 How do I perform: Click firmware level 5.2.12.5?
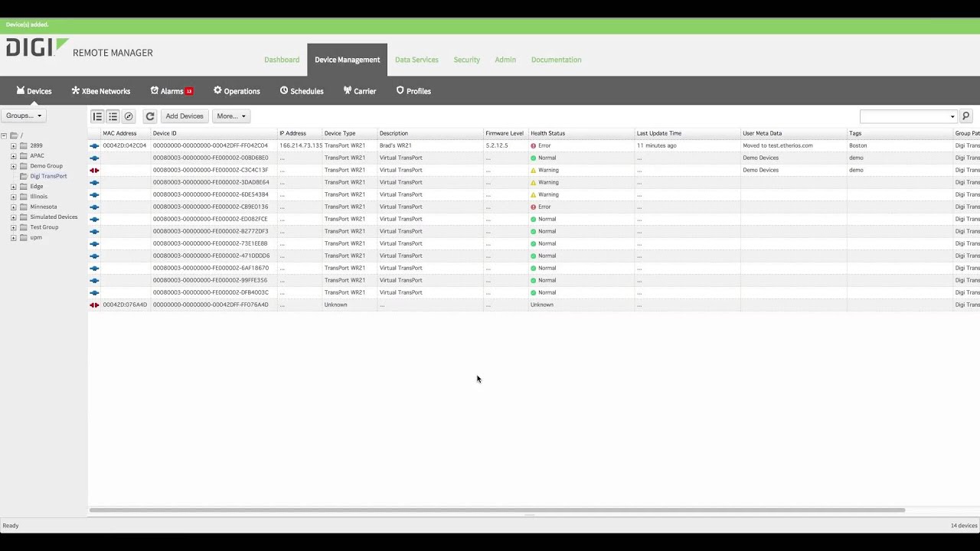point(497,145)
